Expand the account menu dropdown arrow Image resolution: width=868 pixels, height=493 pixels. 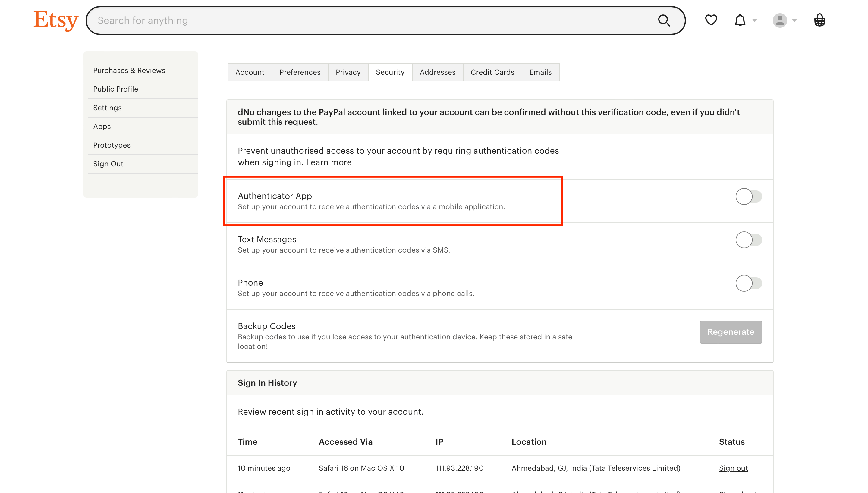coord(794,20)
